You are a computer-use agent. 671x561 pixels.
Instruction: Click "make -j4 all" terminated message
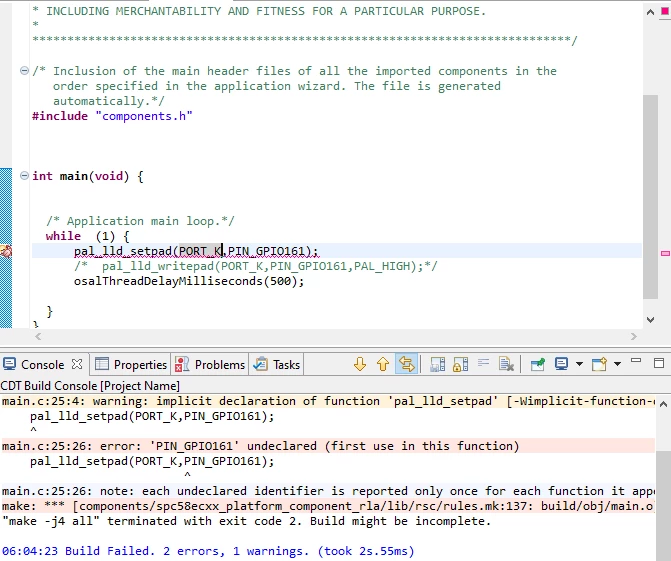[x=246, y=521]
